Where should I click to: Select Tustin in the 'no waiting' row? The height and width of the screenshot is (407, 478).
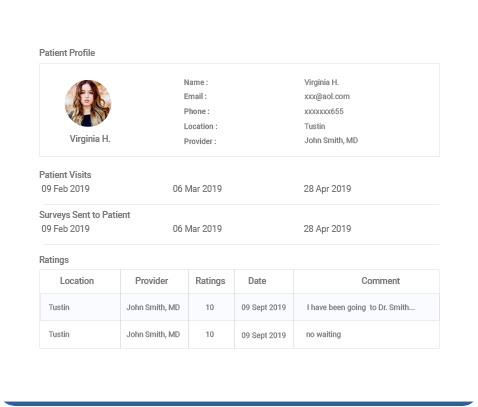pos(59,334)
